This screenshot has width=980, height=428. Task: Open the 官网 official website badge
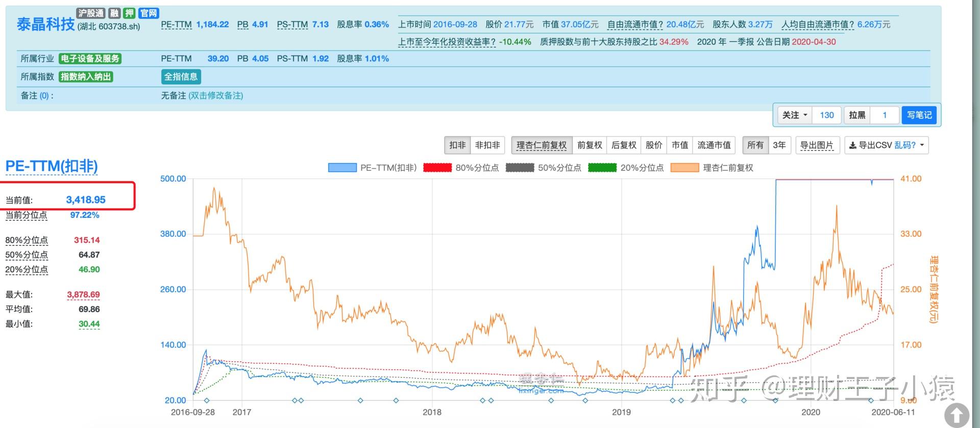coord(149,13)
